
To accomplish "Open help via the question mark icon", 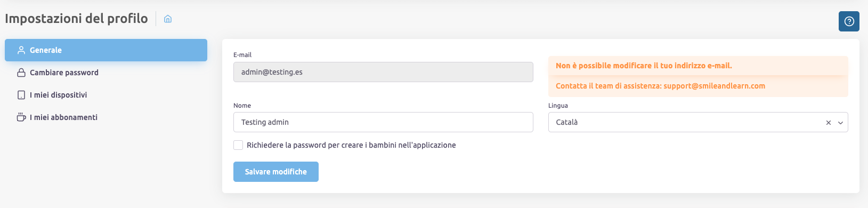I will [x=849, y=21].
